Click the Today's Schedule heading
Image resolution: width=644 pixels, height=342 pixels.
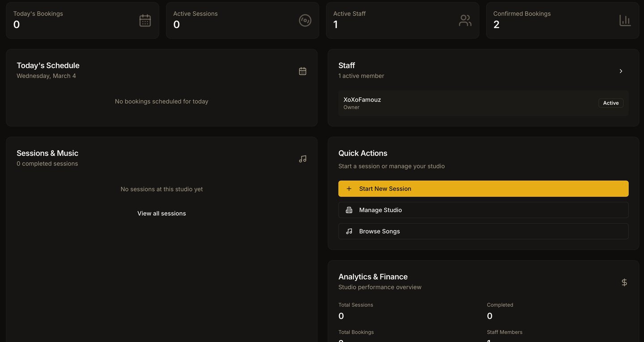[48, 65]
